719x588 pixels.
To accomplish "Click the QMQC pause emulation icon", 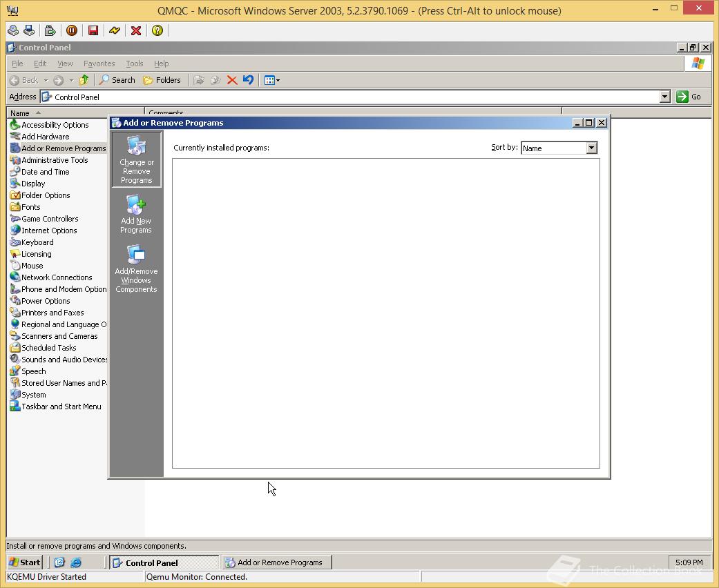I will tap(72, 30).
